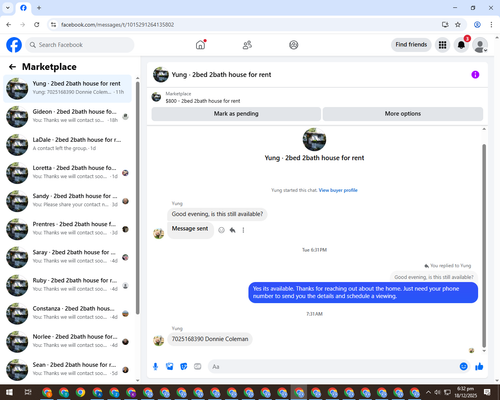
Task: Open the Gideon conversation
Action: point(67,117)
